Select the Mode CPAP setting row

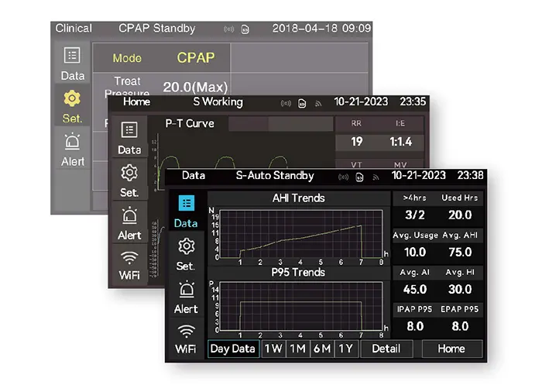(163, 58)
